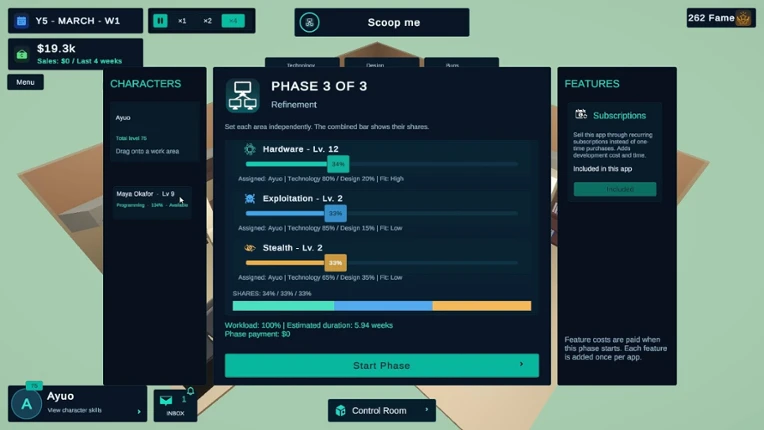The image size is (764, 430).
Task: Click the notification bell above Inbox
Action: tap(191, 391)
